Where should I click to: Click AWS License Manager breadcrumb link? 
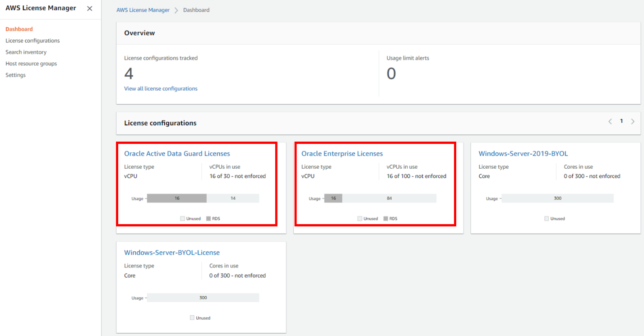pyautogui.click(x=143, y=10)
